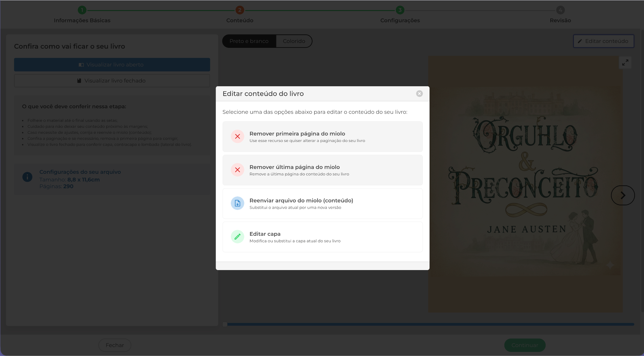Switch preview to Colorido
The height and width of the screenshot is (356, 644).
point(294,41)
